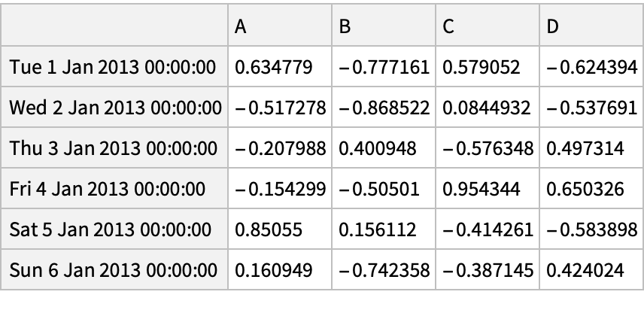
Task: Select row label Tue 1 Jan 2013
Action: tap(113, 68)
